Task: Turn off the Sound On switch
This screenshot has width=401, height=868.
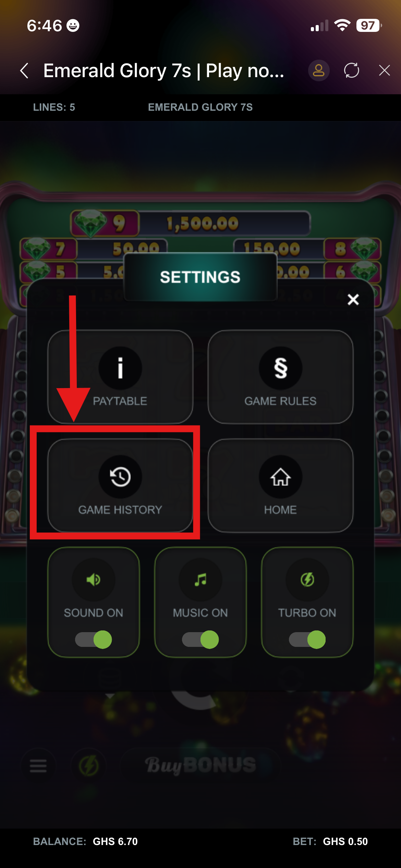Action: [94, 640]
